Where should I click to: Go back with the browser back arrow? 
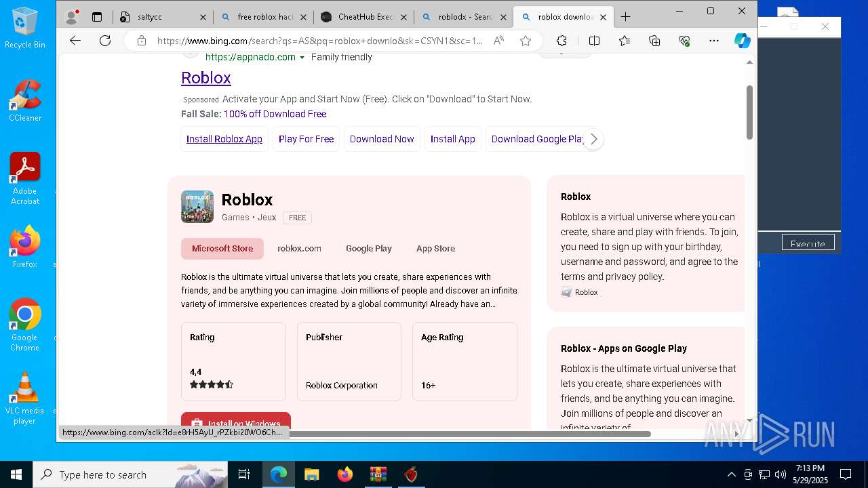75,41
